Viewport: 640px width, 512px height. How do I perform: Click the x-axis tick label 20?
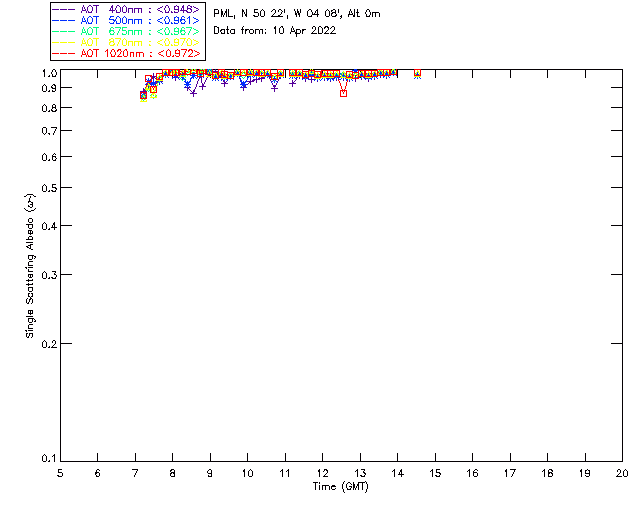[622, 473]
